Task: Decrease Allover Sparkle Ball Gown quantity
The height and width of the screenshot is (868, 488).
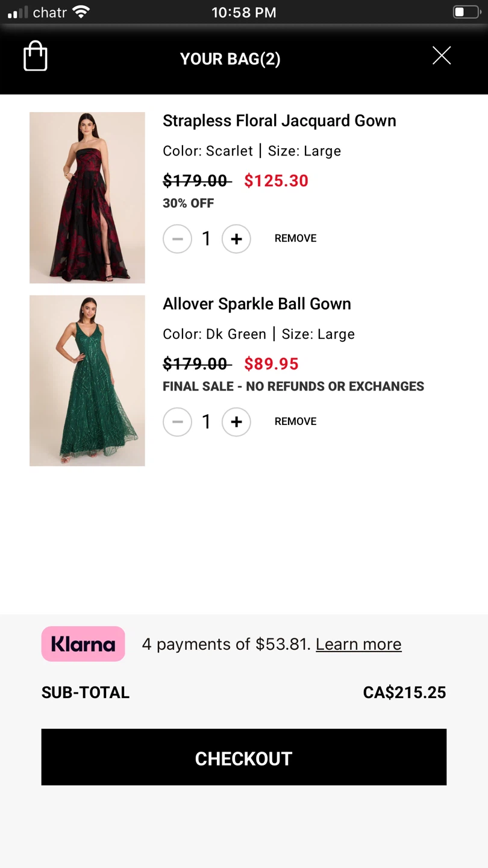Action: pos(177,422)
